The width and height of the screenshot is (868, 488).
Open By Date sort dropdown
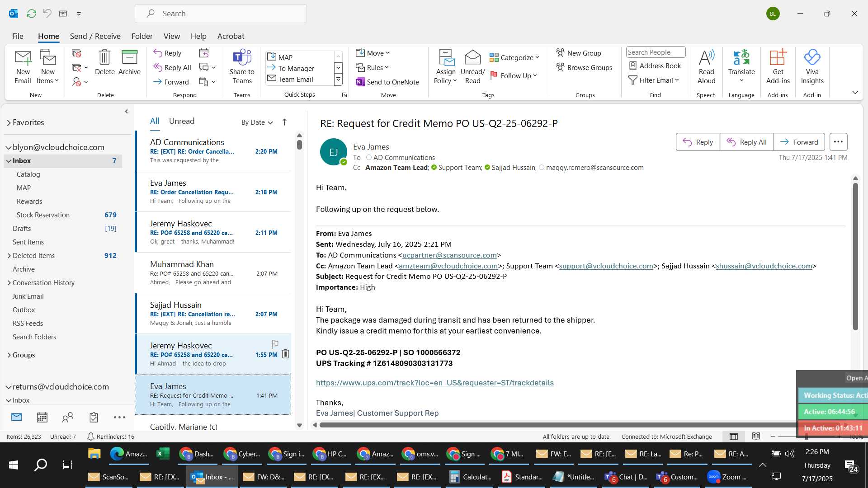257,122
